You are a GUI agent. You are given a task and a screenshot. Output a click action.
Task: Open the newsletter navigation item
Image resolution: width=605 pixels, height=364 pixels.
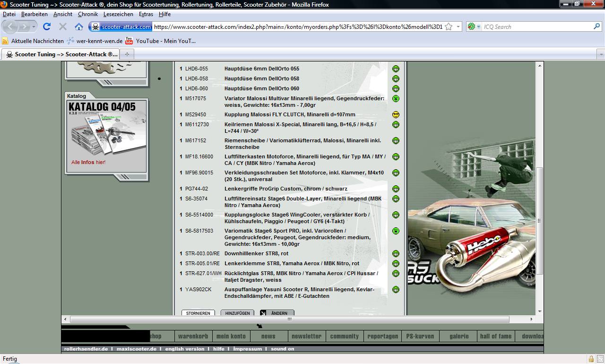tap(307, 336)
